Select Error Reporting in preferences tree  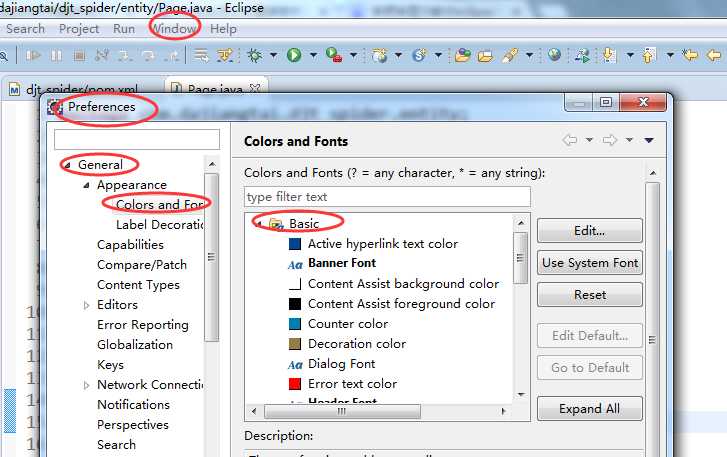coord(143,325)
